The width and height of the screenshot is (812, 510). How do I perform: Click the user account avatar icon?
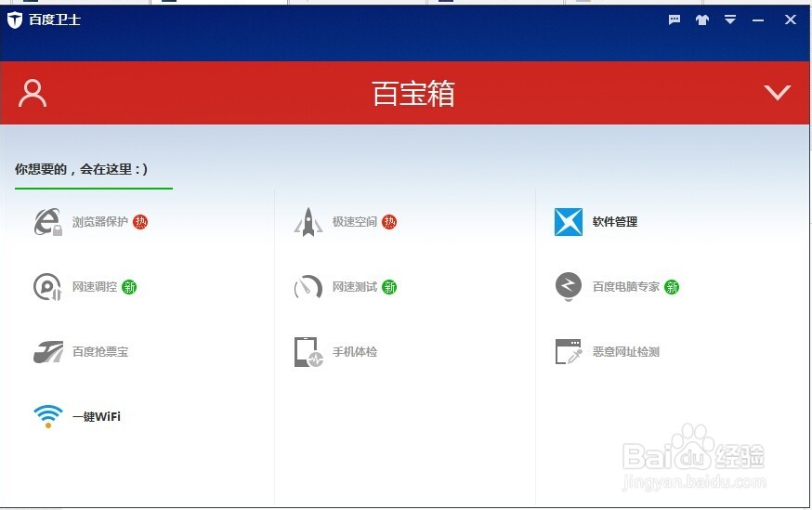click(x=33, y=93)
